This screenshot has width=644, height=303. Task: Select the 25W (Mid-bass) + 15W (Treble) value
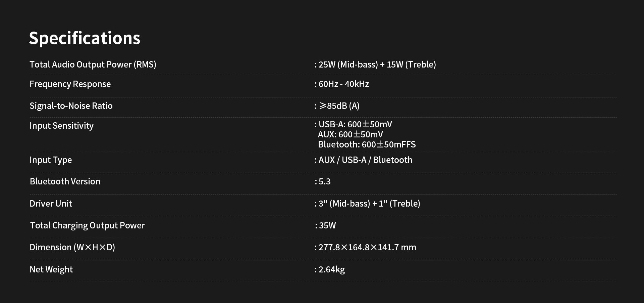click(x=377, y=64)
